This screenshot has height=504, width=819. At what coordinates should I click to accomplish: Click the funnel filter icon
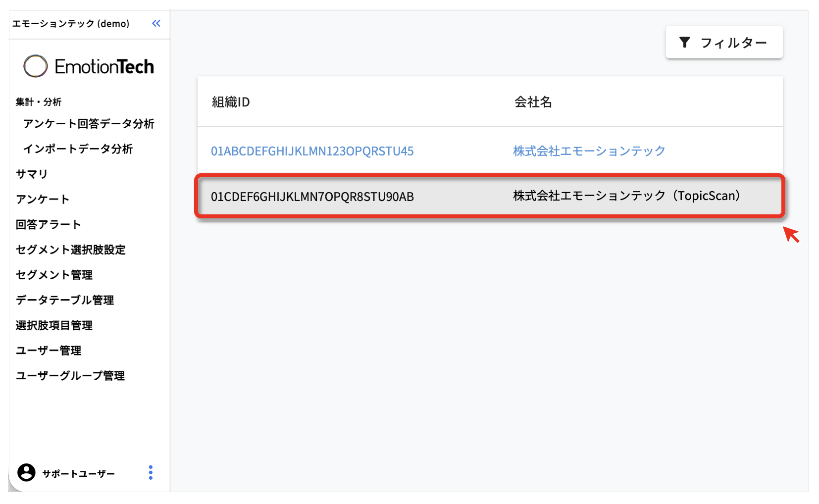(684, 43)
